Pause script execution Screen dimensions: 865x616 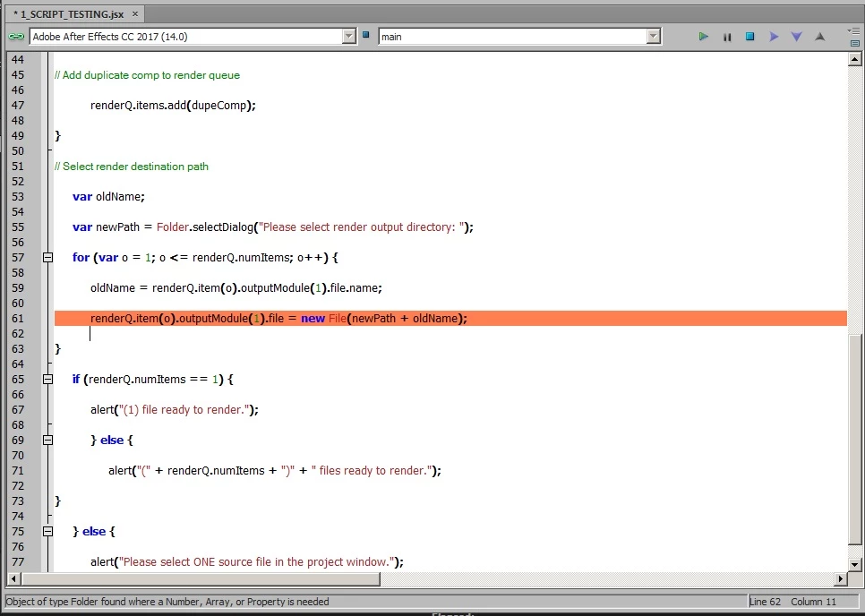[727, 37]
